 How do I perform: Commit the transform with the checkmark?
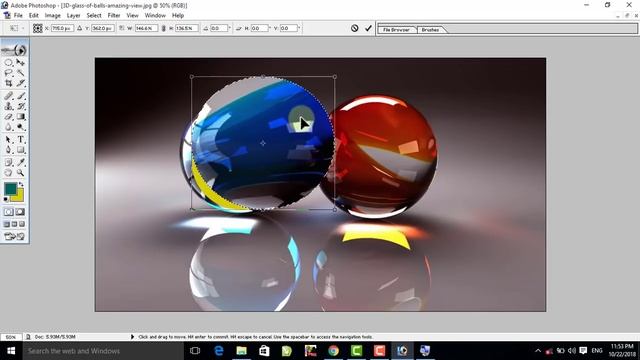pyautogui.click(x=368, y=28)
